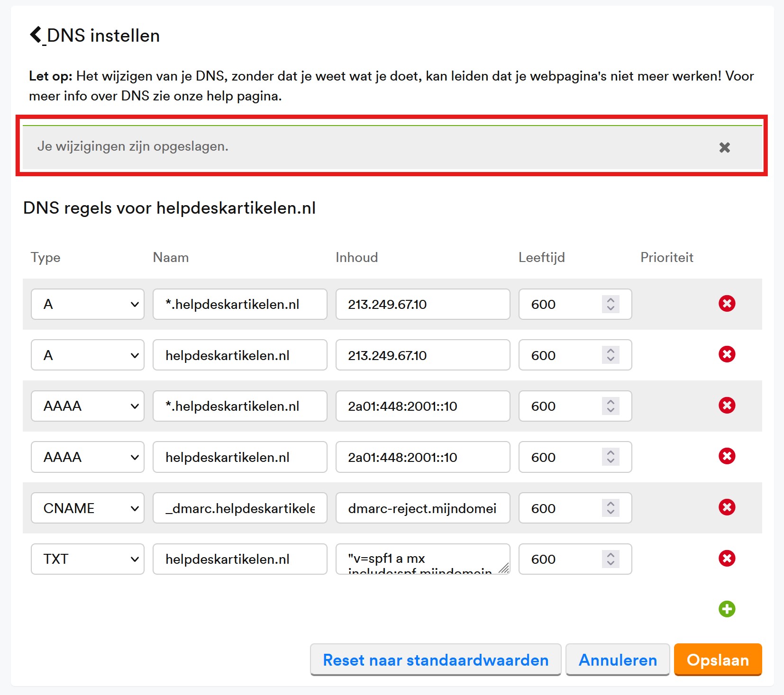Adjust TTL stepper of TXT record
Image resolution: width=784 pixels, height=695 pixels.
coord(611,559)
